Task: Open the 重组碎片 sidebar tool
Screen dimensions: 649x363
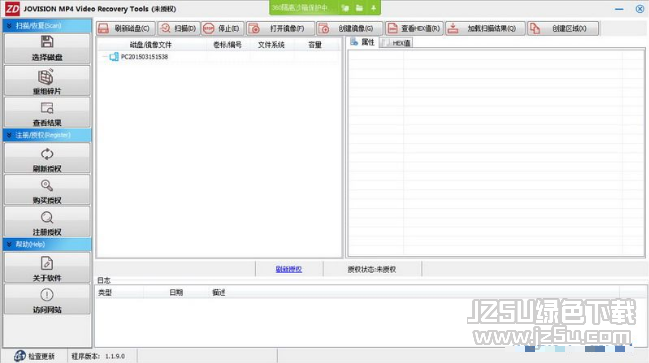Action: (47, 81)
